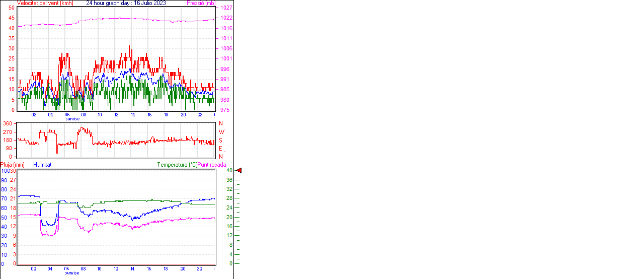Click the 'Punt rosada' legend label
This screenshot has width=644, height=279.
coord(212,165)
